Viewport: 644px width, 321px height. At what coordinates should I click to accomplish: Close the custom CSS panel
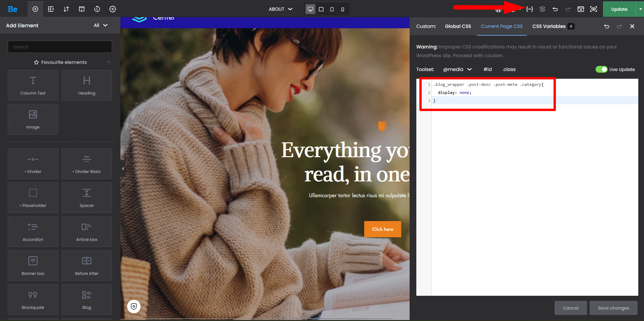[632, 26]
